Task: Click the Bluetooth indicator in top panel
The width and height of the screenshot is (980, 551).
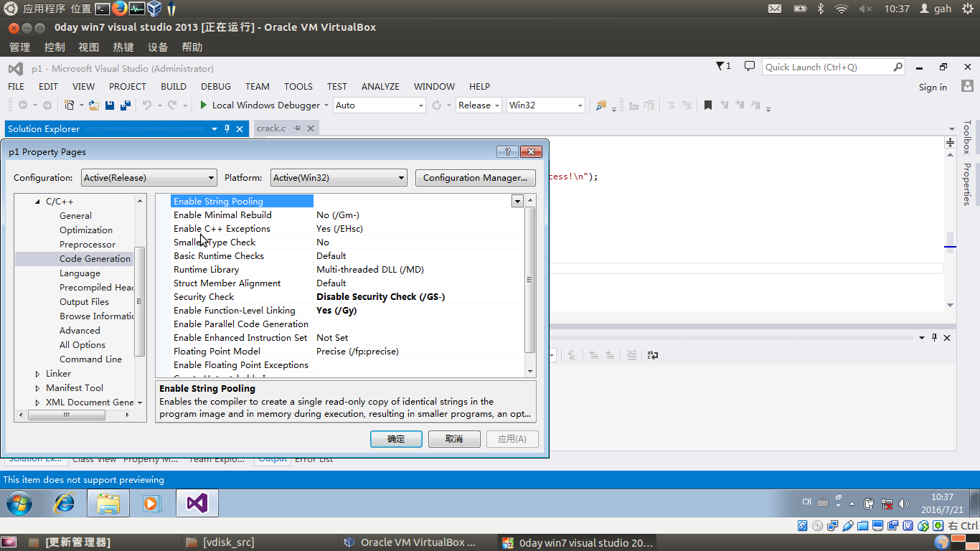Action: [821, 9]
